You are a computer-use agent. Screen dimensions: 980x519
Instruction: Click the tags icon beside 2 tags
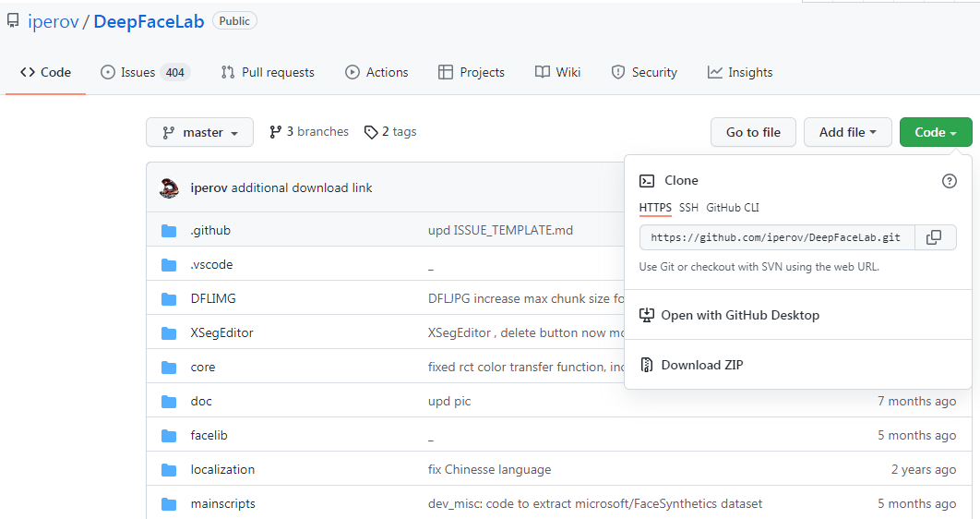pos(371,132)
